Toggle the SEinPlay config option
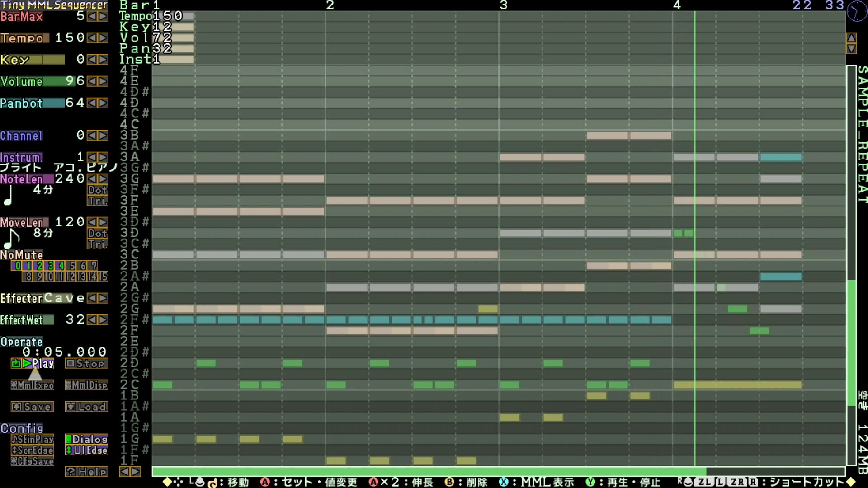Viewport: 868px width, 488px height. (33, 439)
